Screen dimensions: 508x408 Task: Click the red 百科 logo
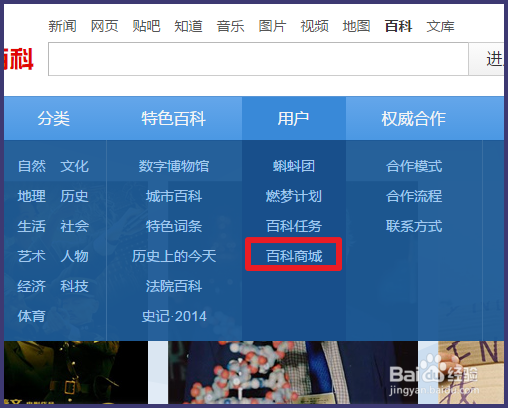tap(19, 59)
